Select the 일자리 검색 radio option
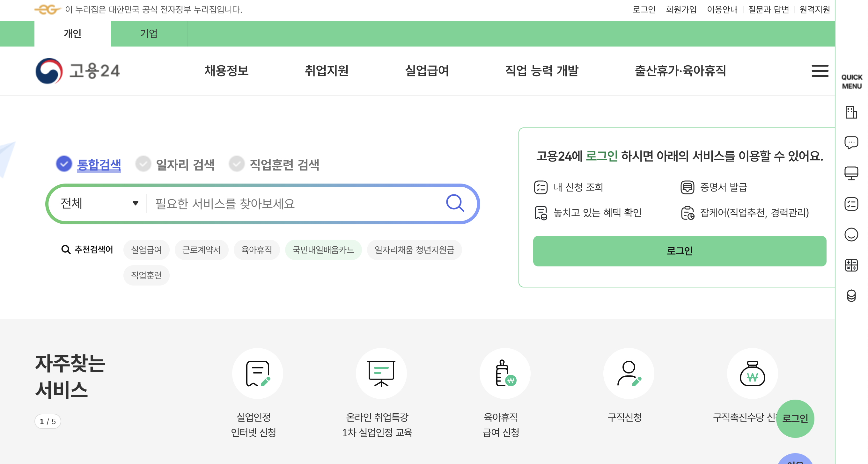Image resolution: width=868 pixels, height=464 pixels. click(x=143, y=164)
